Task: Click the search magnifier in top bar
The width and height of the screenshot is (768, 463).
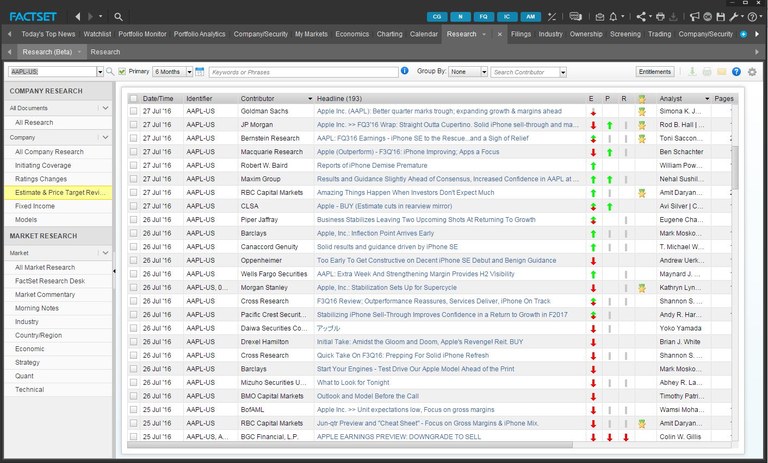Action: tap(118, 17)
